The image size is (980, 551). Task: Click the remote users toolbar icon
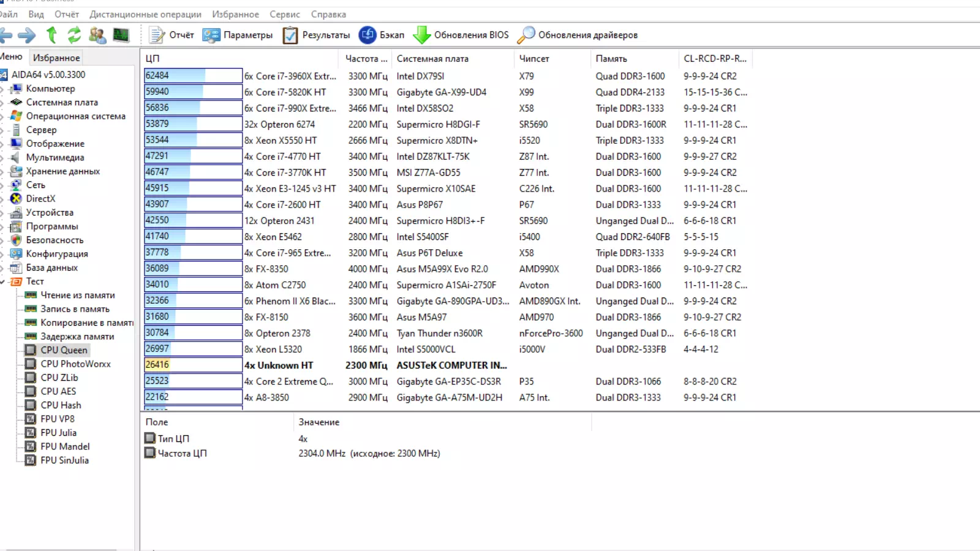point(97,35)
